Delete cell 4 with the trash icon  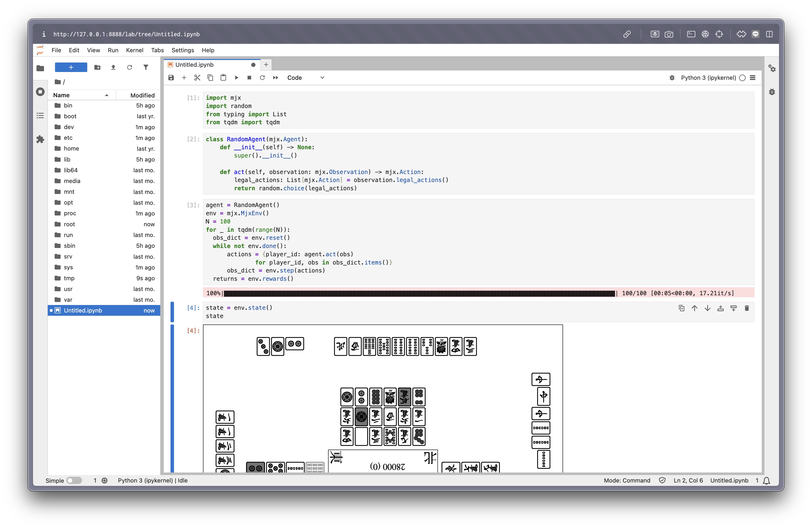pos(747,308)
